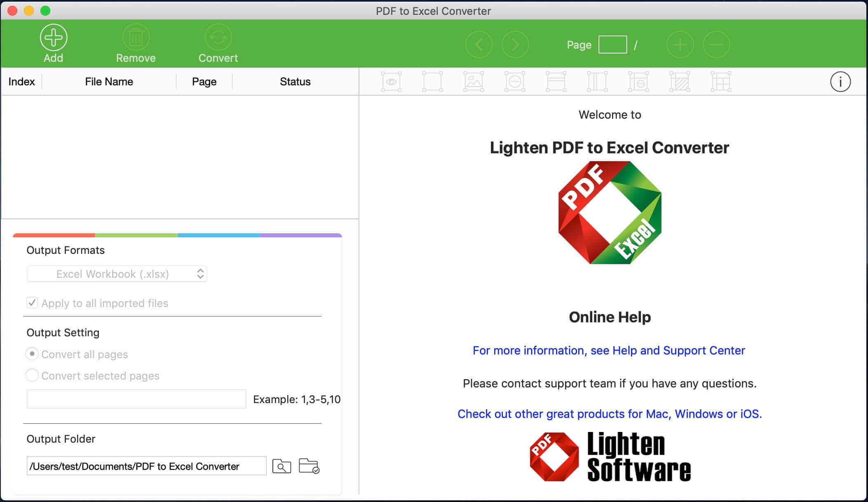Select the hatched area tool

(x=680, y=82)
